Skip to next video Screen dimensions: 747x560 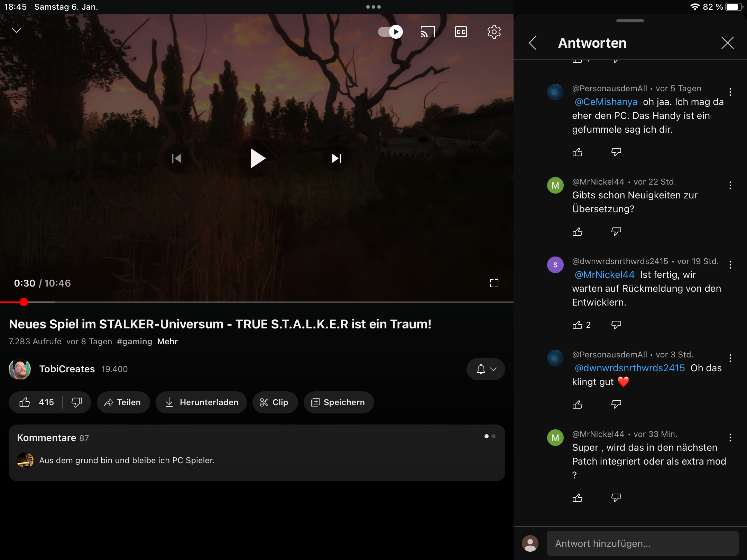[x=336, y=158]
